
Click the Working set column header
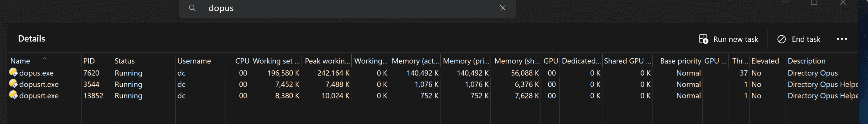point(276,61)
